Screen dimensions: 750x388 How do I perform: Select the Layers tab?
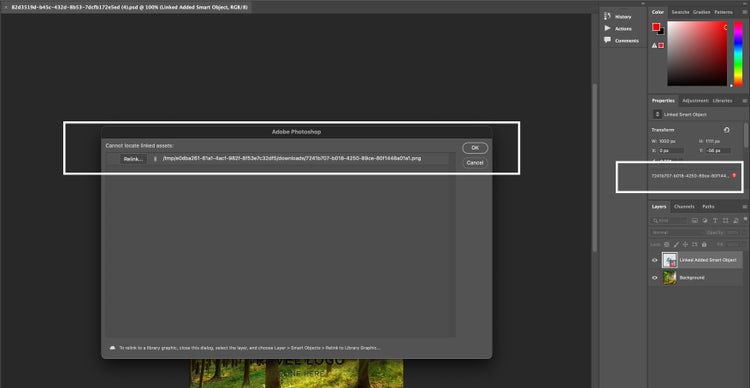[x=659, y=207]
